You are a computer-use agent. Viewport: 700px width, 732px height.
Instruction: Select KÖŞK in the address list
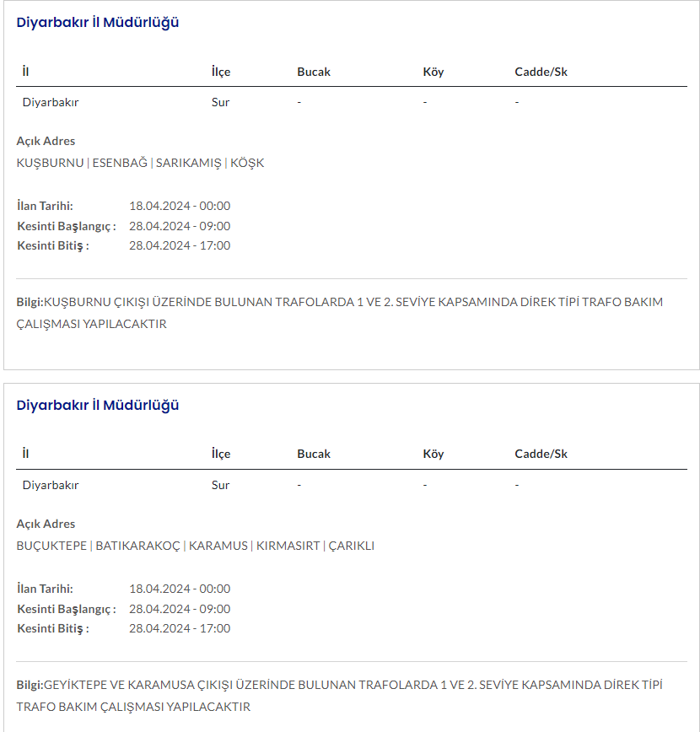(247, 163)
